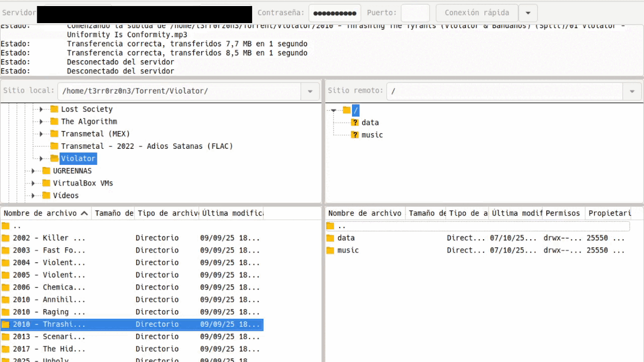
Task: Select the Transmetal Adios Satanas folder icon
Action: [54, 146]
